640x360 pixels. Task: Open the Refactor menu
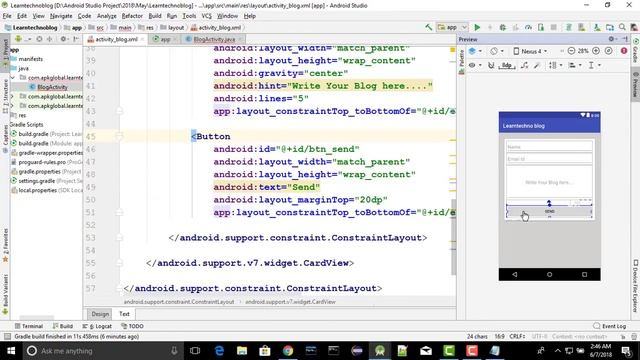point(132,16)
